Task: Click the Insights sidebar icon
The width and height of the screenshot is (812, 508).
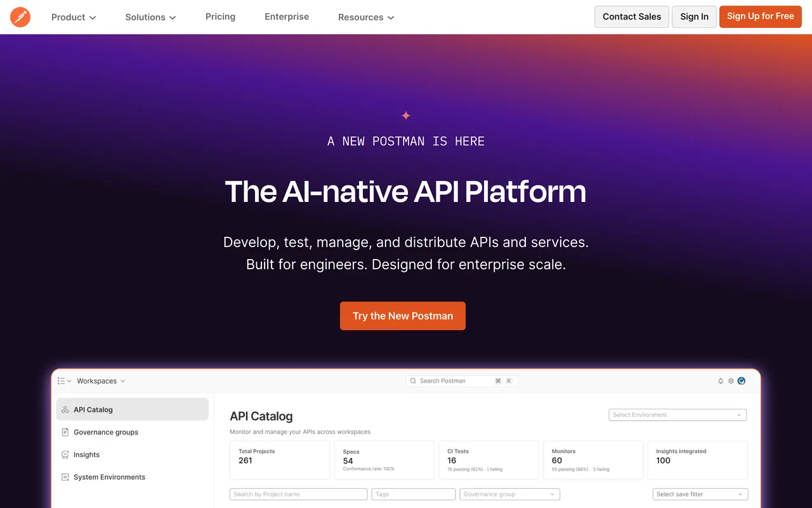Action: pyautogui.click(x=65, y=455)
